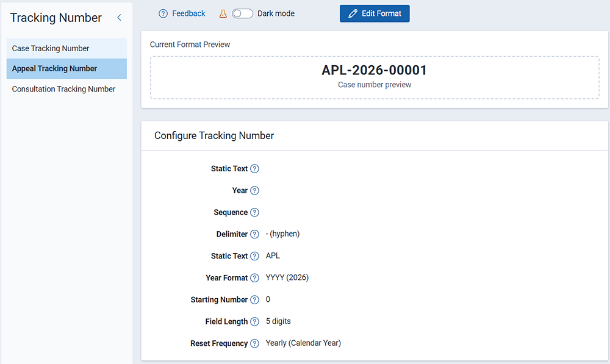Click the 'Configure Tracking Number' heading
This screenshot has height=364, width=610.
pyautogui.click(x=214, y=135)
